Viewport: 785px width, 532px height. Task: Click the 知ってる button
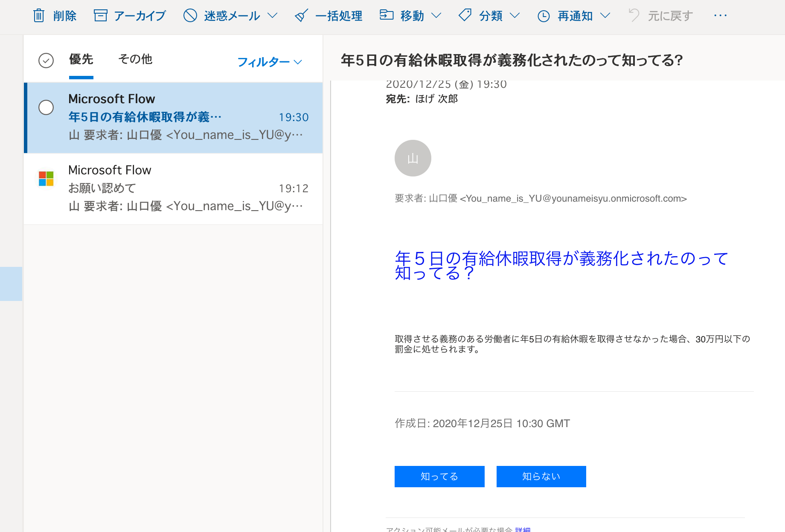tap(439, 477)
